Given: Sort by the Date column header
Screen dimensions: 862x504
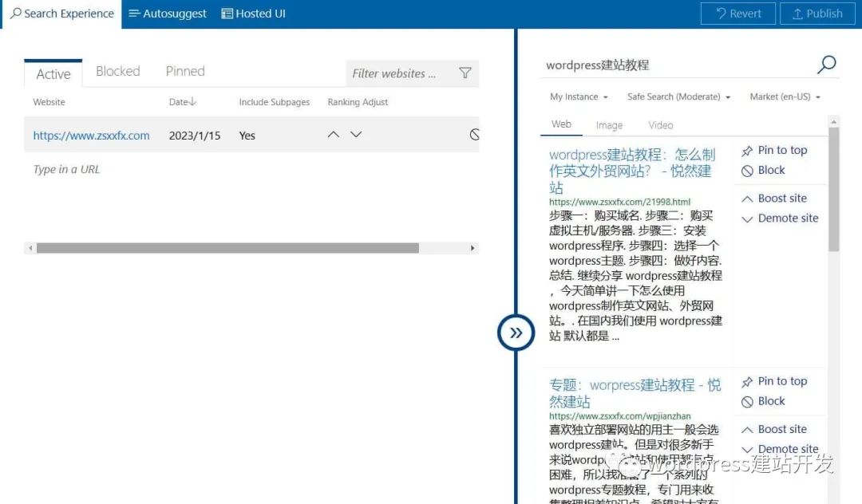Looking at the screenshot, I should (183, 102).
